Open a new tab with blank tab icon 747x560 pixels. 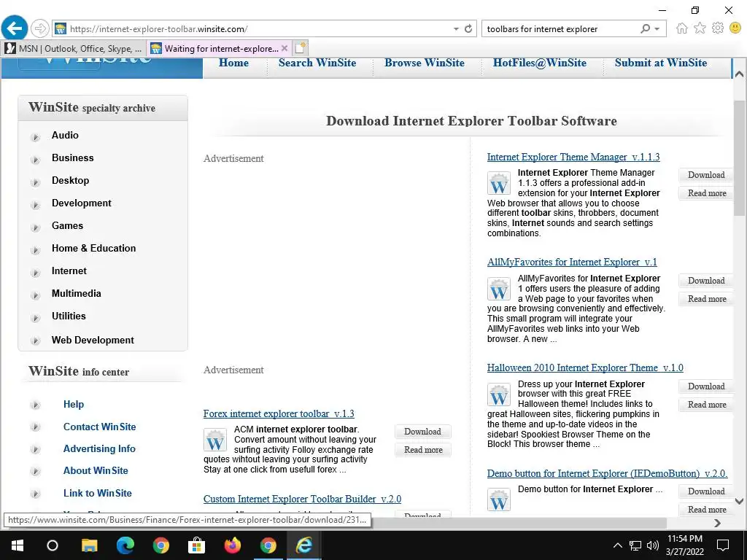(300, 48)
